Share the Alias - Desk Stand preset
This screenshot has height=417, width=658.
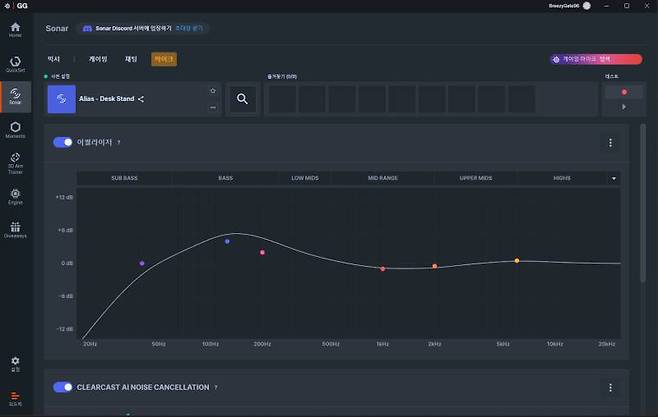(141, 99)
